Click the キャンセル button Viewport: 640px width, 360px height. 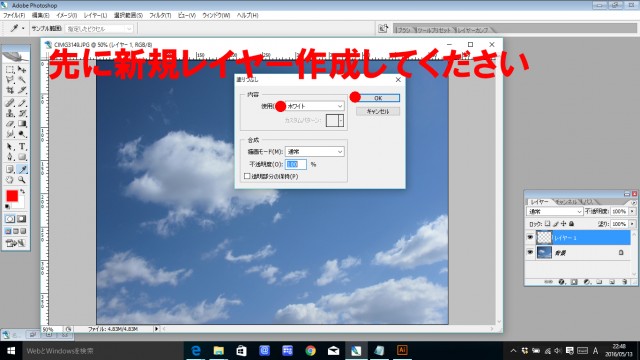pos(378,111)
